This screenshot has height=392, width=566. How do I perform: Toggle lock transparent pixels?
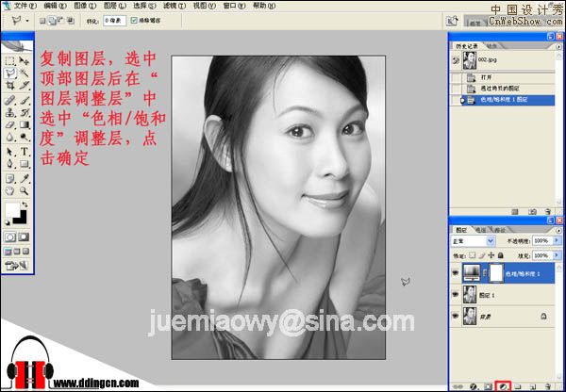coord(473,255)
